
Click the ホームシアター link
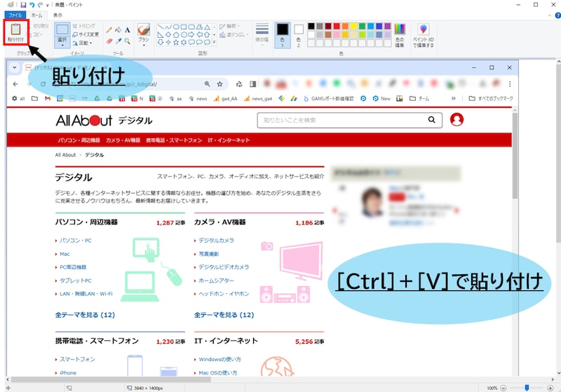(216, 281)
